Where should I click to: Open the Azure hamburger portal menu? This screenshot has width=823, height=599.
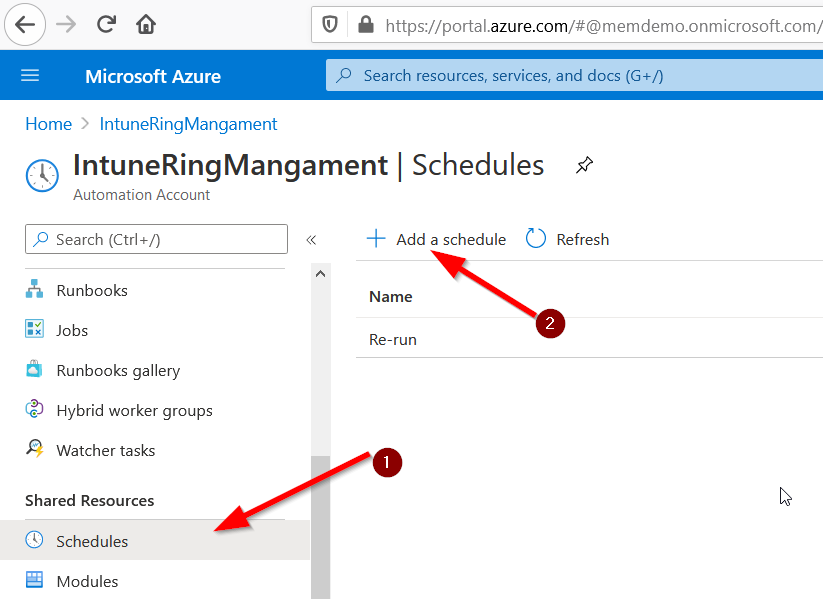(30, 76)
